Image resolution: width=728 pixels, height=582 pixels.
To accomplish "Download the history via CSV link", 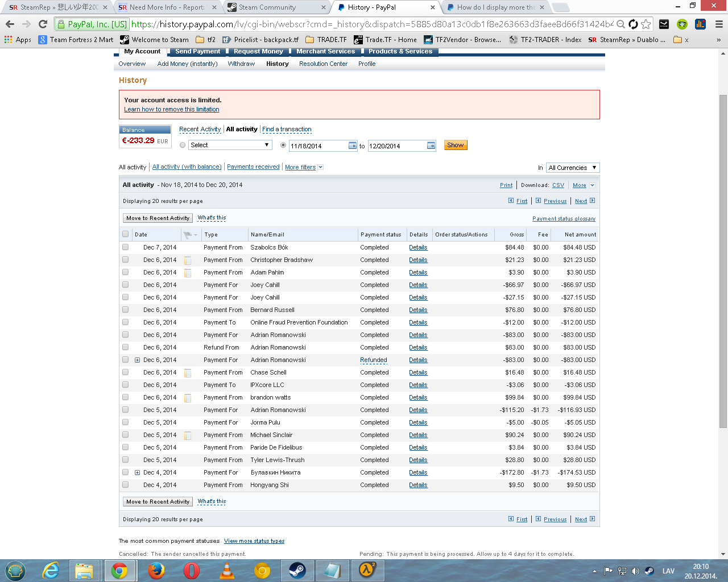I will tap(558, 185).
